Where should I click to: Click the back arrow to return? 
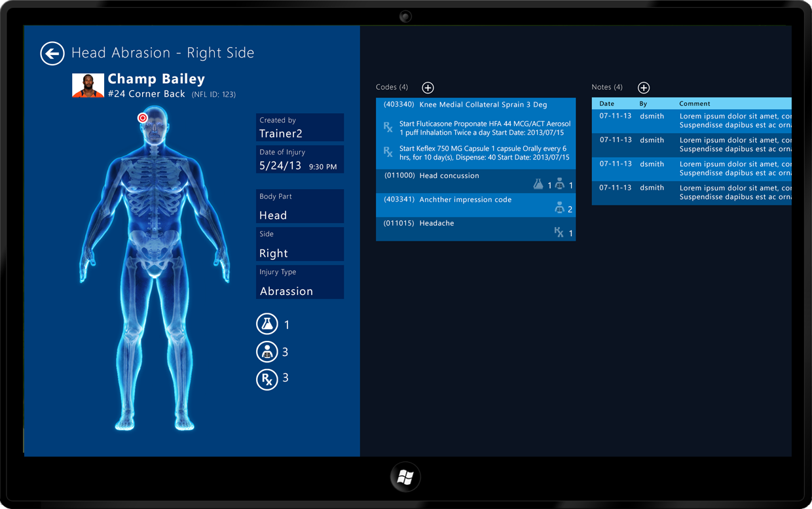(x=52, y=54)
